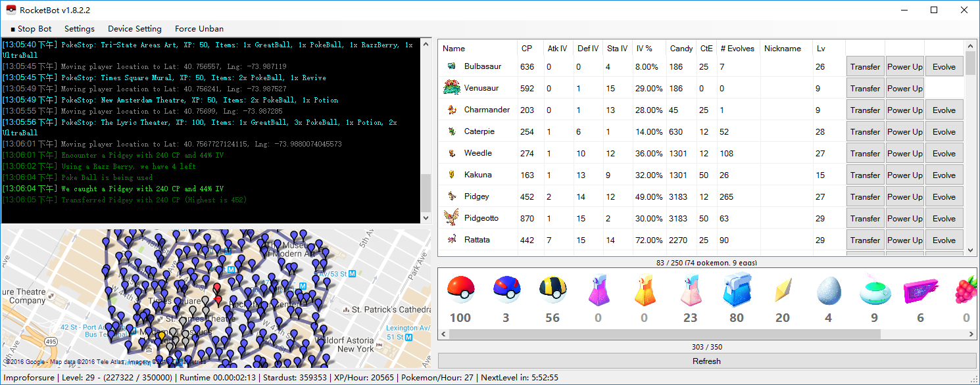The height and width of the screenshot is (385, 980).
Task: Click the Pidgeotto sprite in the list
Action: tap(451, 218)
